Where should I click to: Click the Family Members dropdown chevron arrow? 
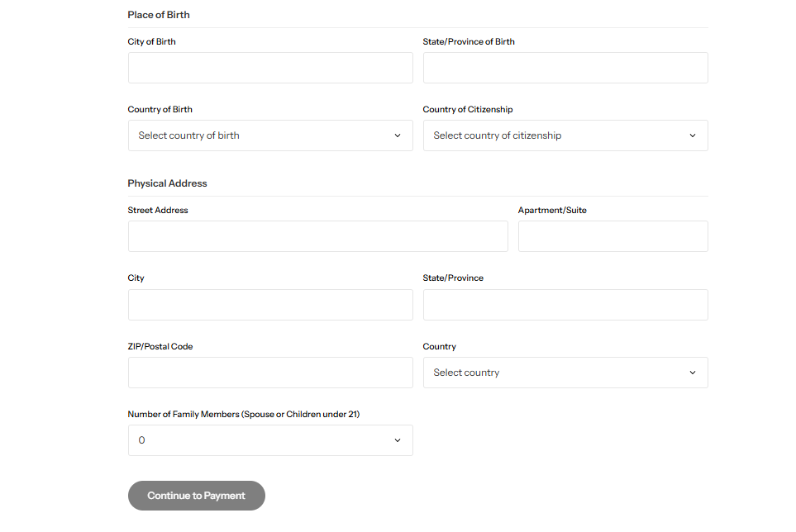click(x=397, y=440)
